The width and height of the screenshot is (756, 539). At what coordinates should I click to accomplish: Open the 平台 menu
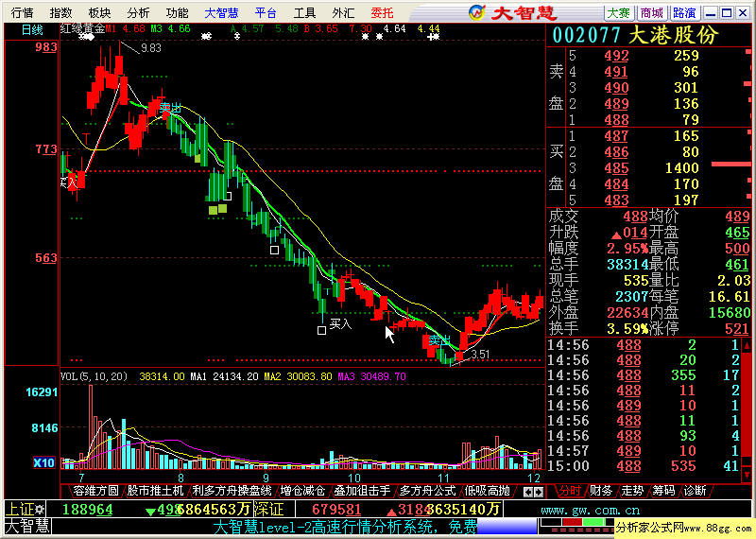pos(266,12)
